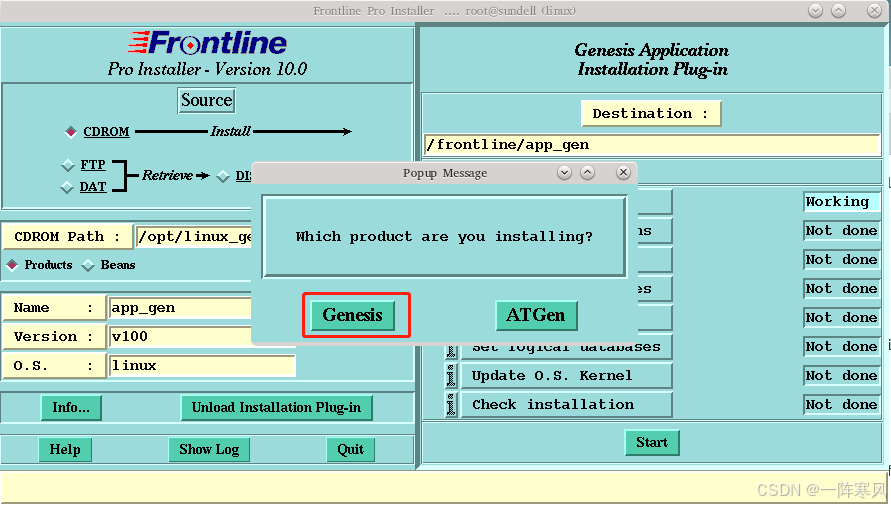Click the Frontline logo
The image size is (891, 505).
207,43
